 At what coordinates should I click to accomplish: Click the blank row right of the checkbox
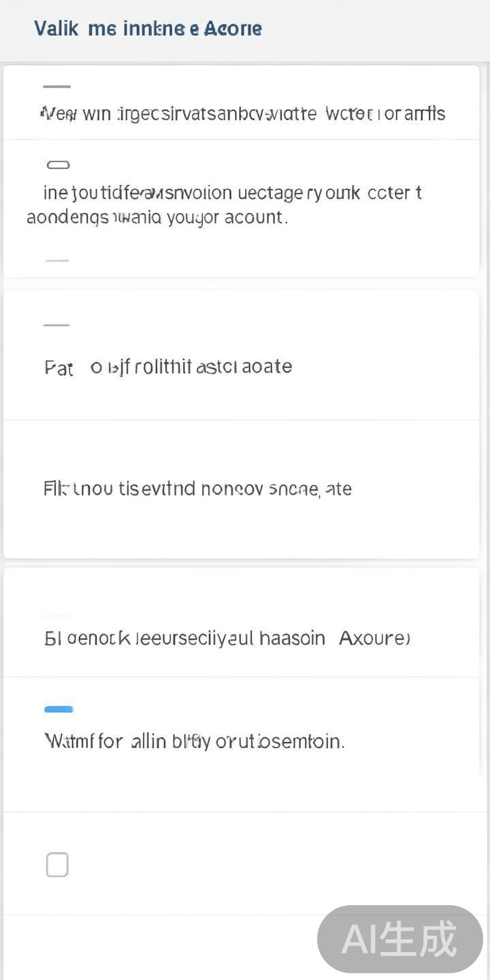pos(272,864)
